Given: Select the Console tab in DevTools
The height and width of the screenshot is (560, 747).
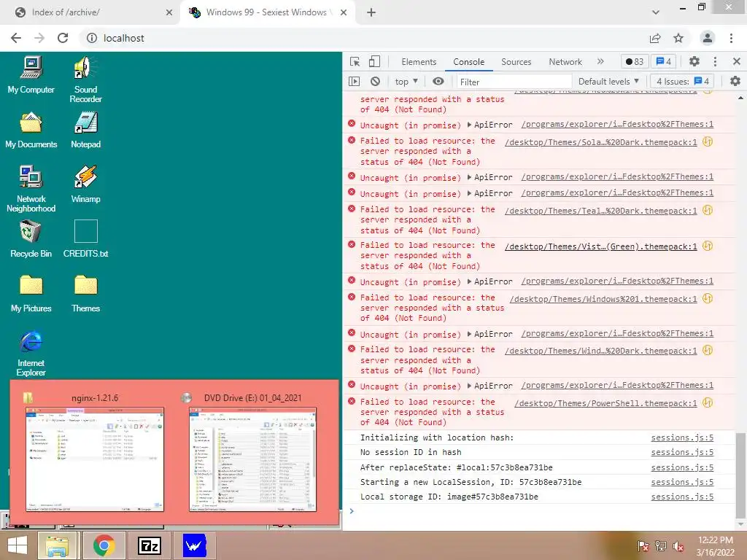Looking at the screenshot, I should [x=469, y=61].
